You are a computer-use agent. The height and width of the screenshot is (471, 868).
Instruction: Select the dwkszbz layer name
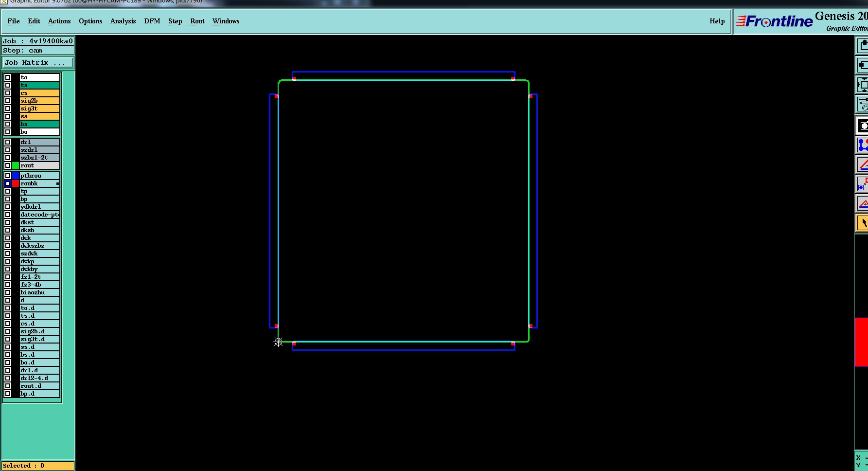tap(40, 246)
